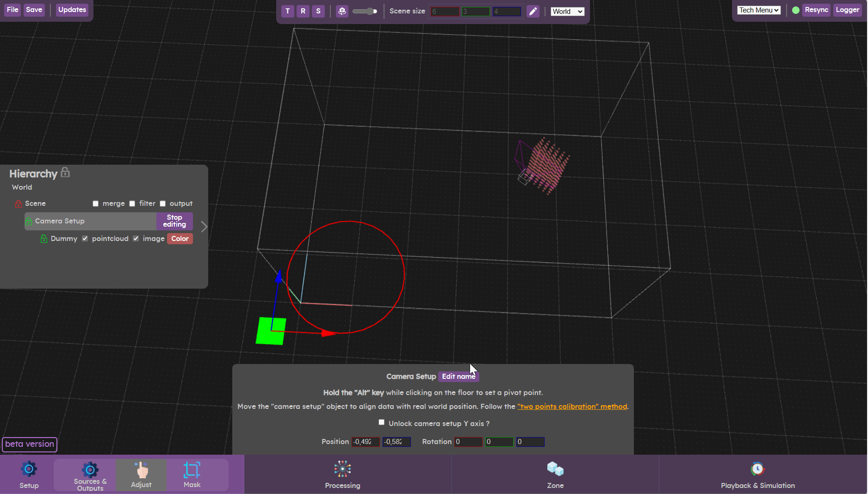Viewport: 868px width, 494px height.
Task: Stop editing the Camera Setup
Action: (x=174, y=221)
